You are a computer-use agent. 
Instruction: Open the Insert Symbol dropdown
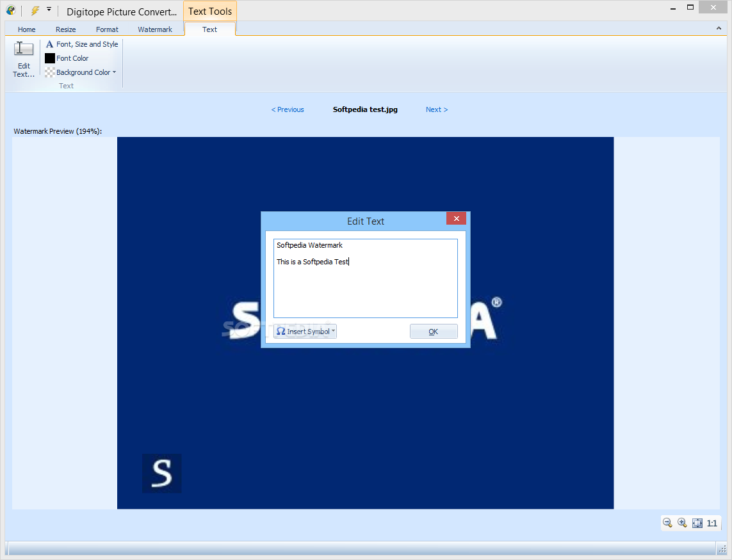(x=305, y=332)
